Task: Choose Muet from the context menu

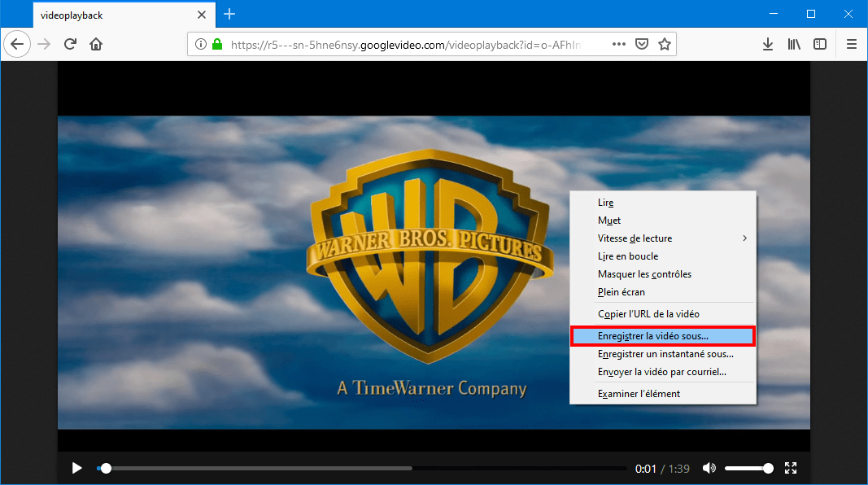Action: click(x=663, y=221)
